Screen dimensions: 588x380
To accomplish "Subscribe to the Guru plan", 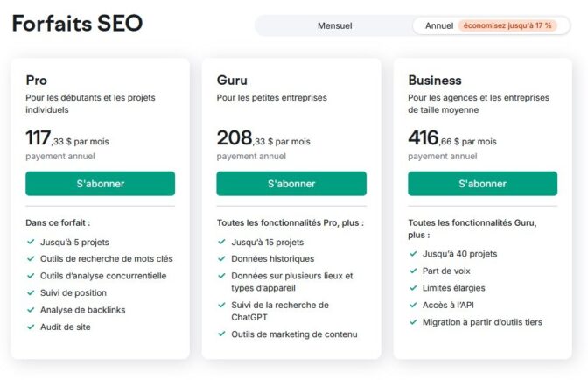I will pyautogui.click(x=291, y=184).
